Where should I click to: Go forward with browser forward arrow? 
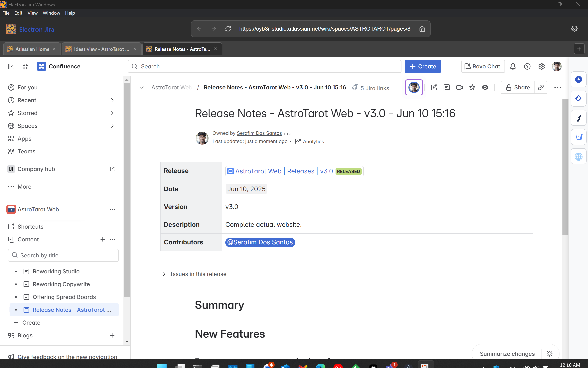214,29
